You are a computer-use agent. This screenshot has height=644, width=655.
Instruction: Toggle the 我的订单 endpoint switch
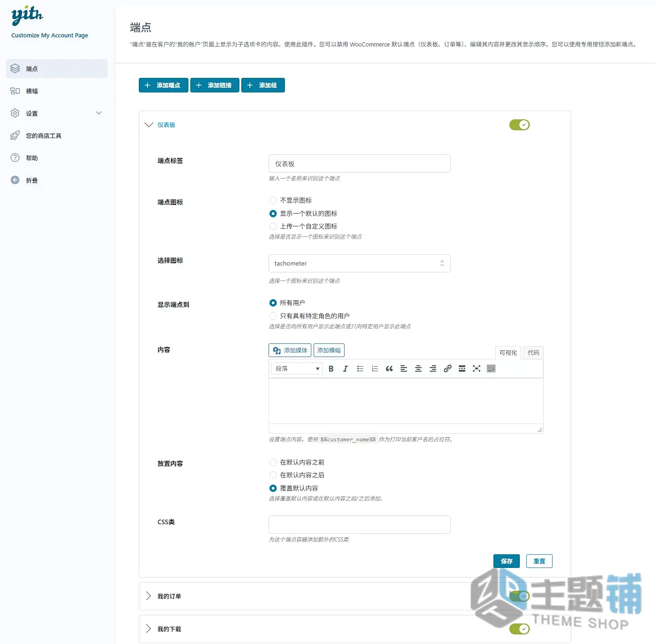click(x=519, y=596)
